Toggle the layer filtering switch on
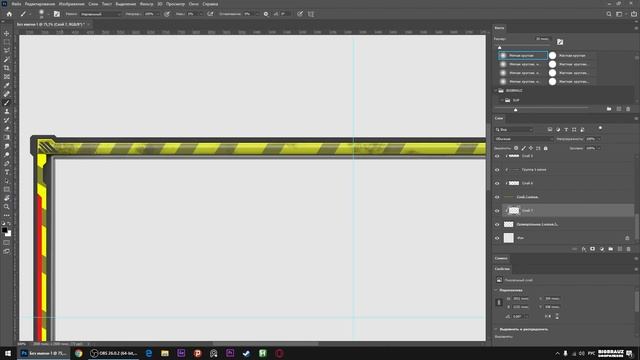 (x=600, y=129)
